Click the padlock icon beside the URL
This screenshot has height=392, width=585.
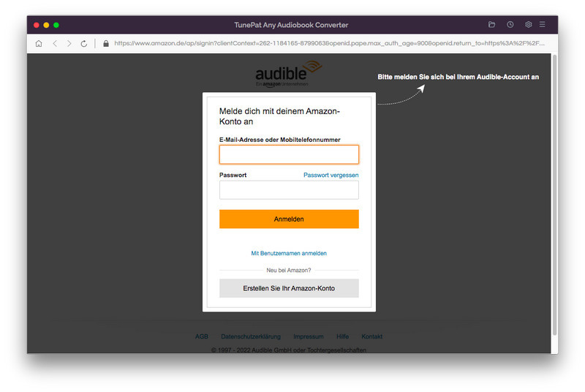[106, 44]
